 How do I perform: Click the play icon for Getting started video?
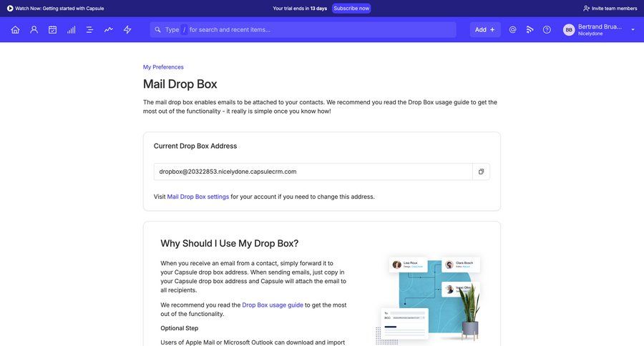tap(10, 8)
